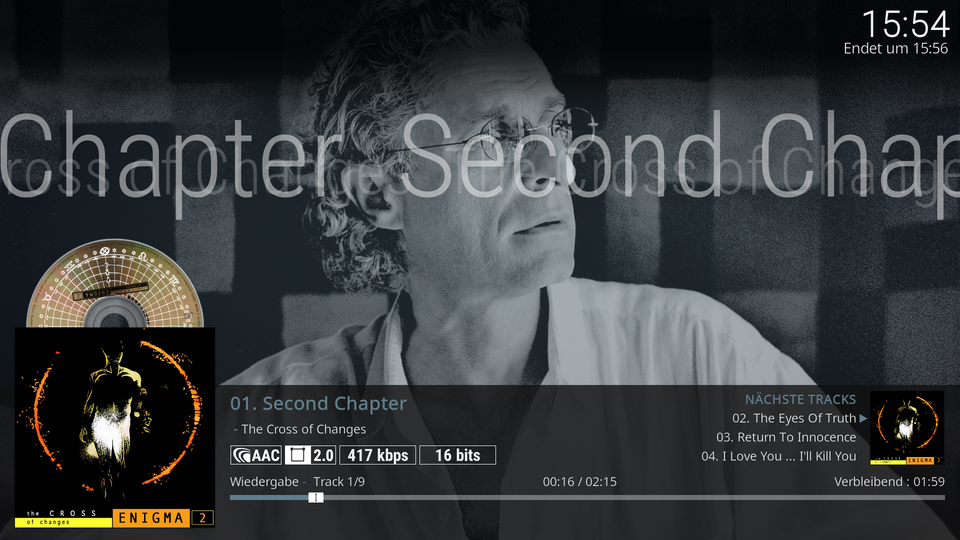Click the next album cover thumbnail
Screen dimensions: 960x540
pos(907,428)
